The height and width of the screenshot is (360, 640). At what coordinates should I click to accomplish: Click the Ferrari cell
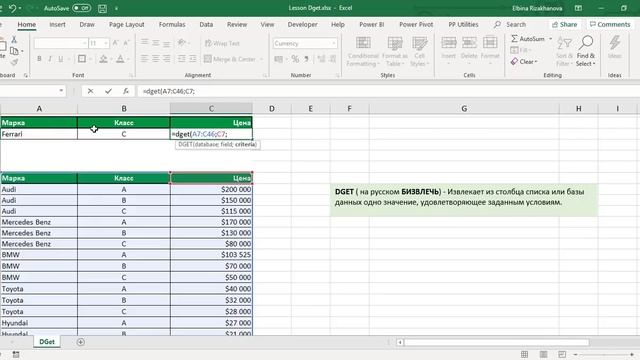39,134
